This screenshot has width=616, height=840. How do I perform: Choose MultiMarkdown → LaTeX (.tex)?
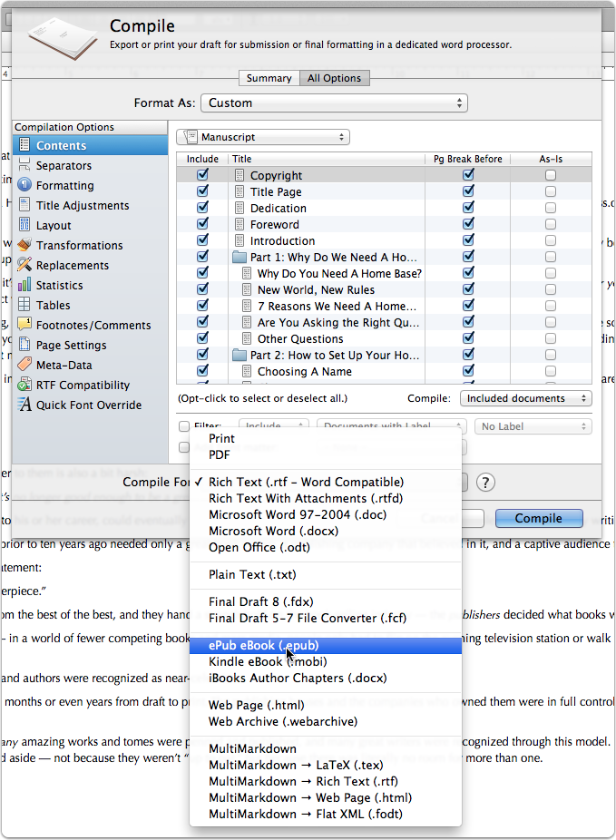point(326,765)
